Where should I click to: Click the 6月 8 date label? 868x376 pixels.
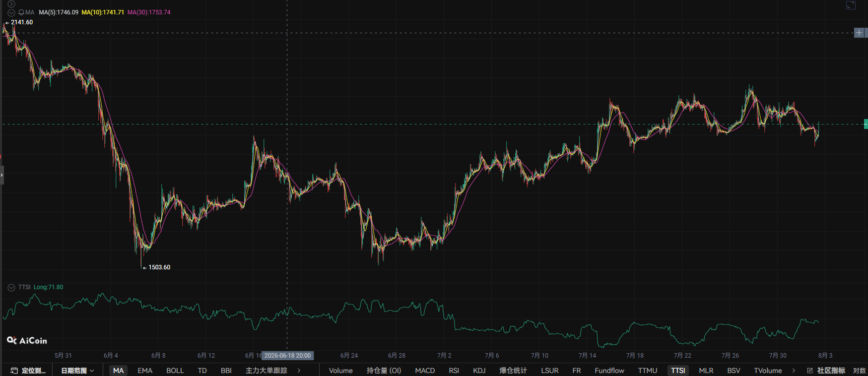point(158,356)
